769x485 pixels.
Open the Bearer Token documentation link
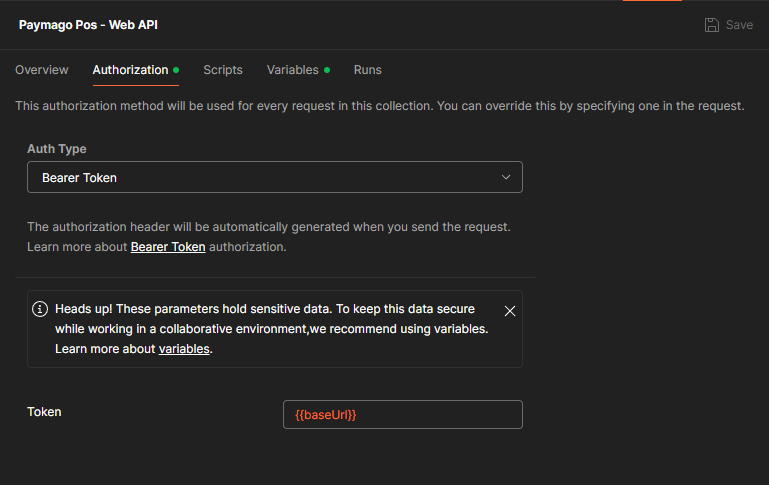168,246
